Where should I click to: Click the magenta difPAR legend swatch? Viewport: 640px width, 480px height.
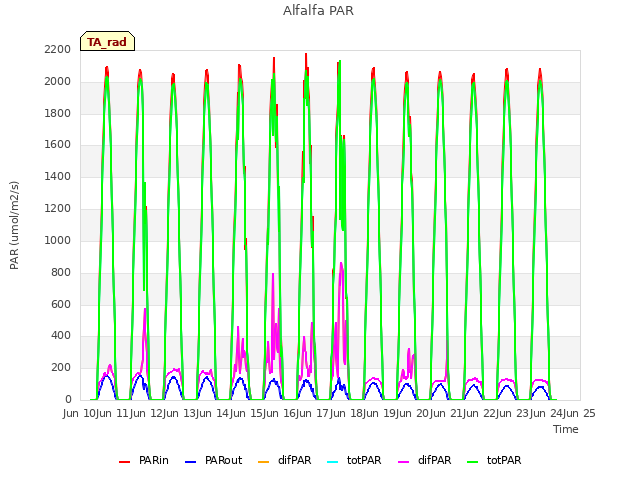point(404,462)
